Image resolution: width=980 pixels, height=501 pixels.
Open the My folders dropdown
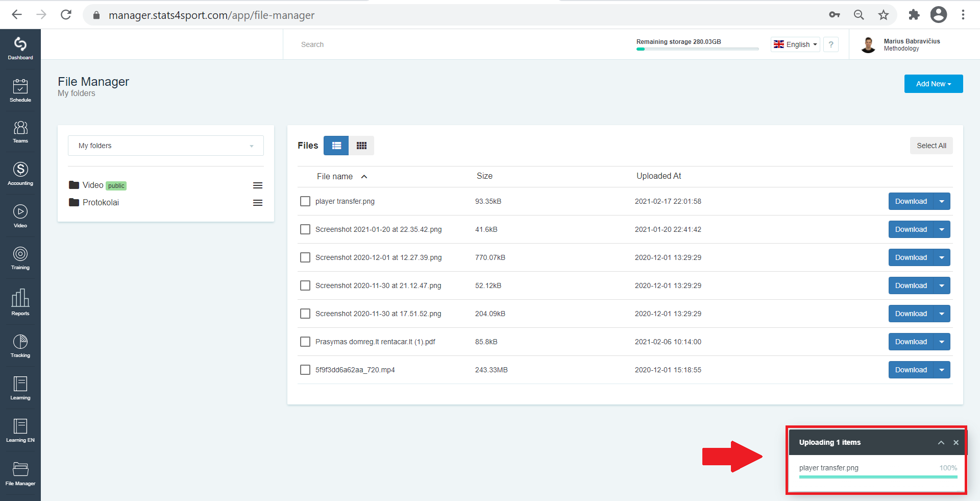click(x=166, y=146)
